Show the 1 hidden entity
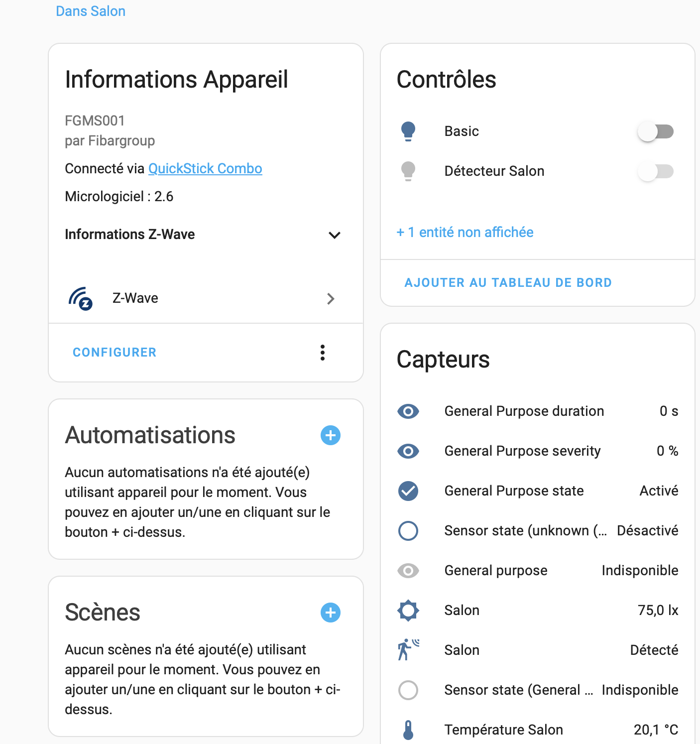The image size is (700, 744). click(465, 232)
